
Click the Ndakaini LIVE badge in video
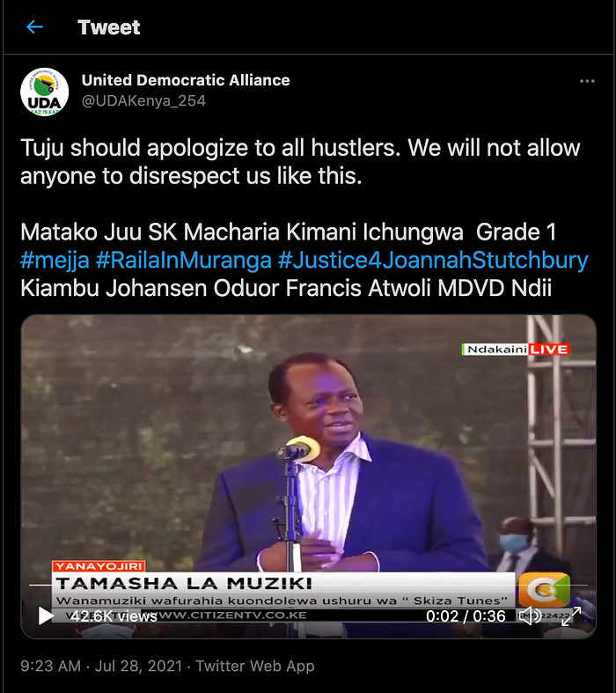click(x=516, y=350)
